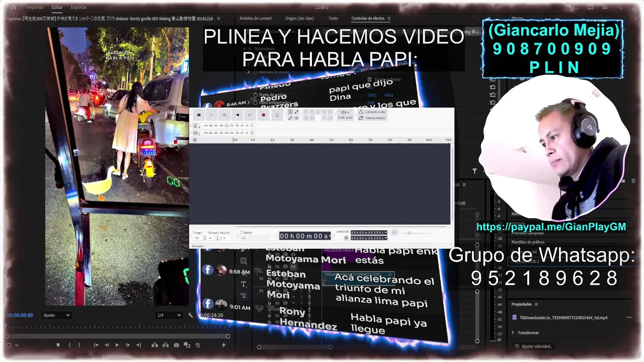Export frame with the camera icon
The image size is (644, 362).
click(x=176, y=345)
